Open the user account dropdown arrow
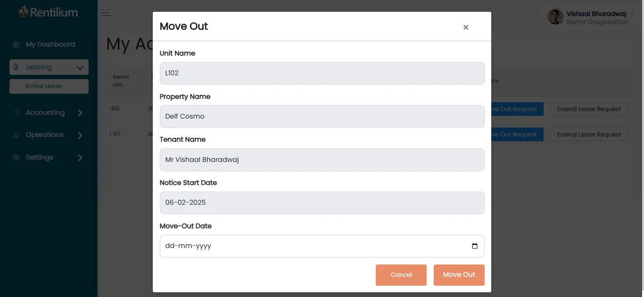This screenshot has width=644, height=297. 632,14
